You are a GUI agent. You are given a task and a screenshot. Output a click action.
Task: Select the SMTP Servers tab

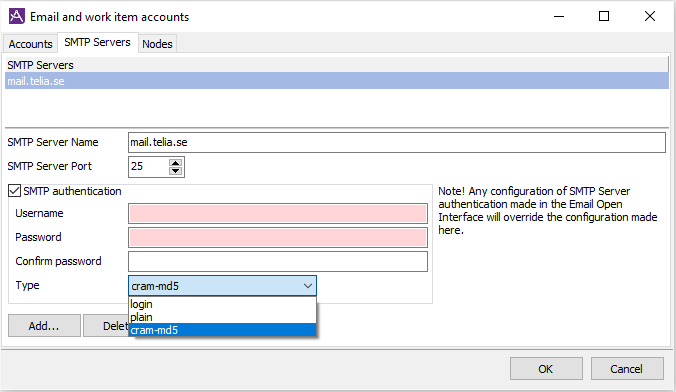pyautogui.click(x=97, y=42)
